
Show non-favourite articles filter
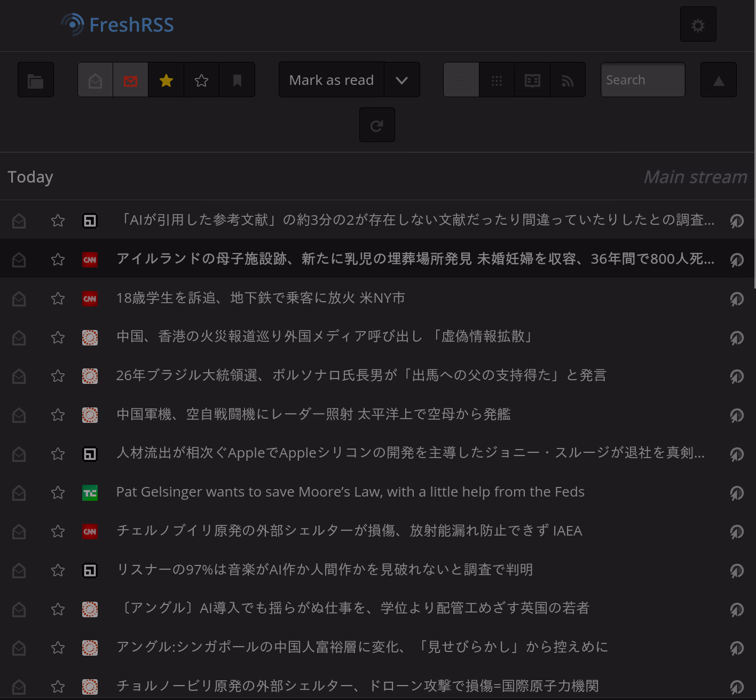[201, 80]
